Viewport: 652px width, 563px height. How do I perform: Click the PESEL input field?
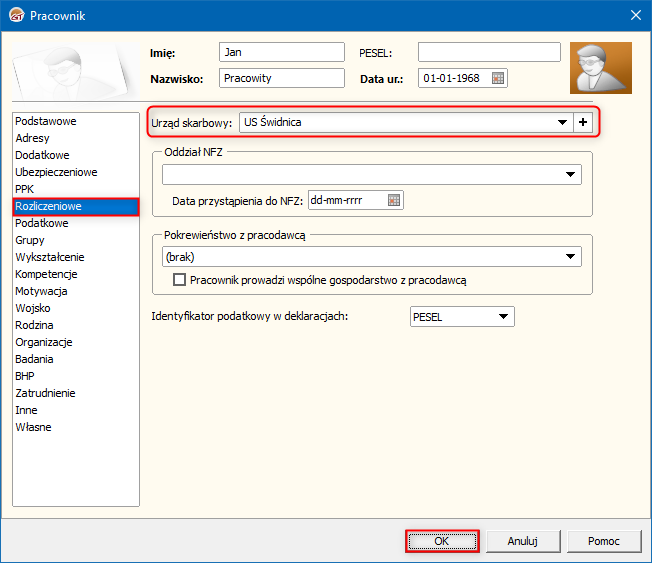coord(489,52)
